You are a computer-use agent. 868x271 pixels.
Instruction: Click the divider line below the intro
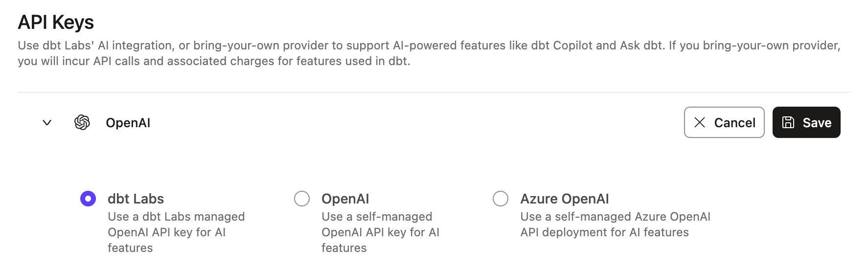tap(434, 92)
